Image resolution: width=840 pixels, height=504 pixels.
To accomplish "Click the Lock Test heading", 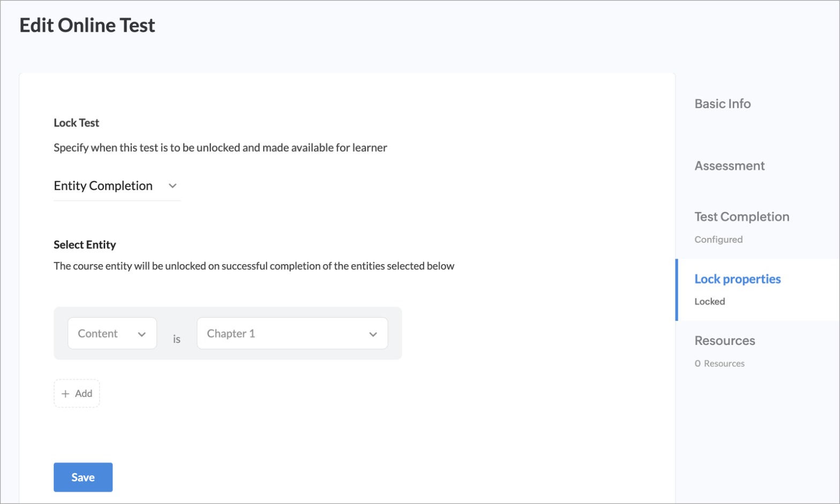I will pos(76,123).
